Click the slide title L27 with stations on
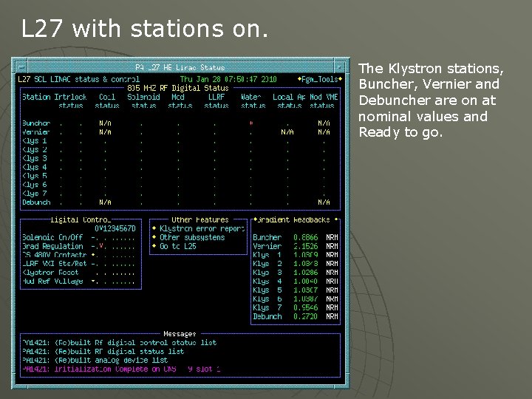 coord(145,29)
